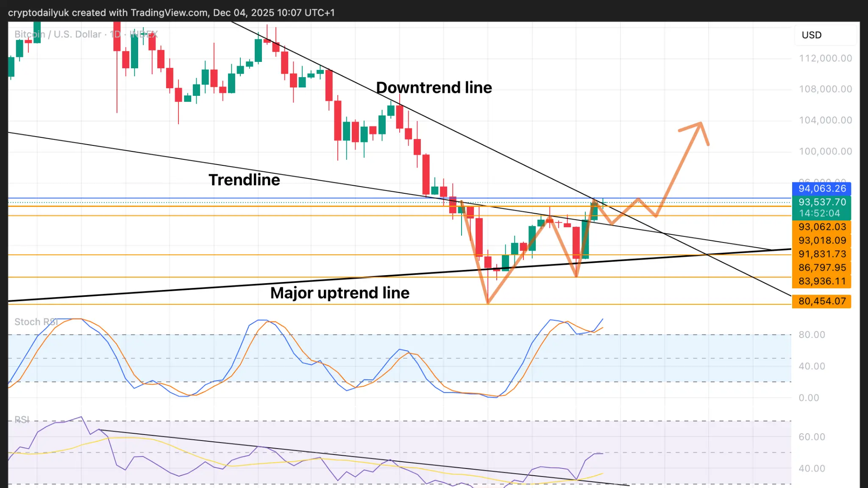Viewport: 868px width, 488px height.
Task: Click the Bitcoin / U.S. Dollar symbol title
Action: pyautogui.click(x=58, y=34)
